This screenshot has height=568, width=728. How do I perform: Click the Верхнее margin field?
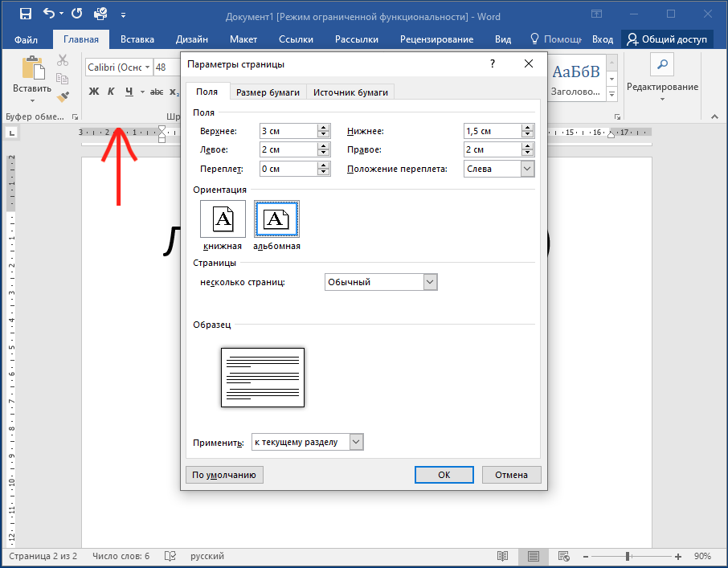coord(288,131)
